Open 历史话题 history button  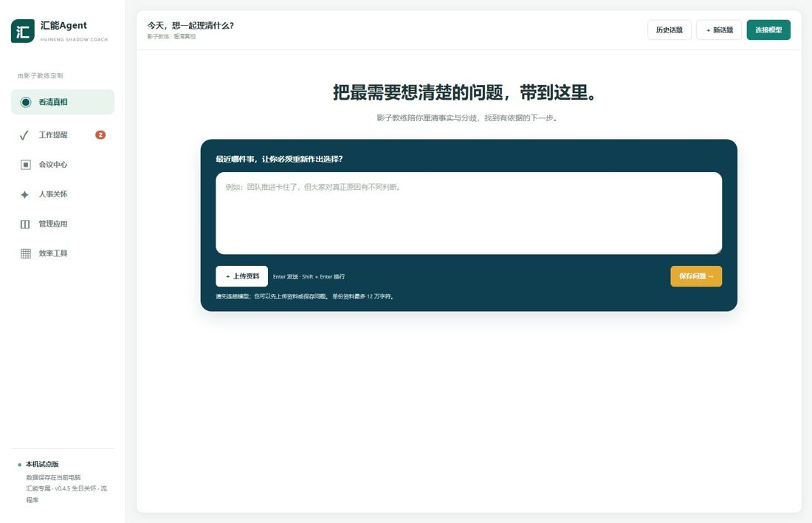tap(669, 30)
